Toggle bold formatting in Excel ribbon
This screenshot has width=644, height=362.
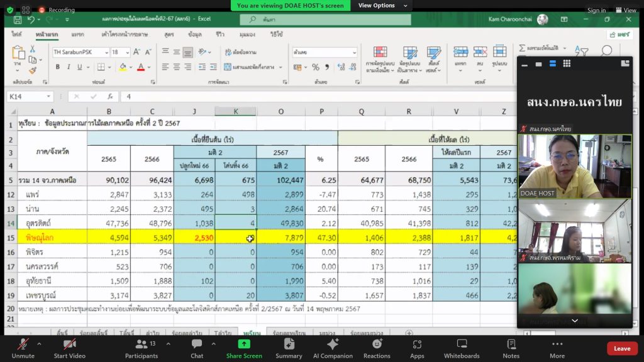click(57, 67)
